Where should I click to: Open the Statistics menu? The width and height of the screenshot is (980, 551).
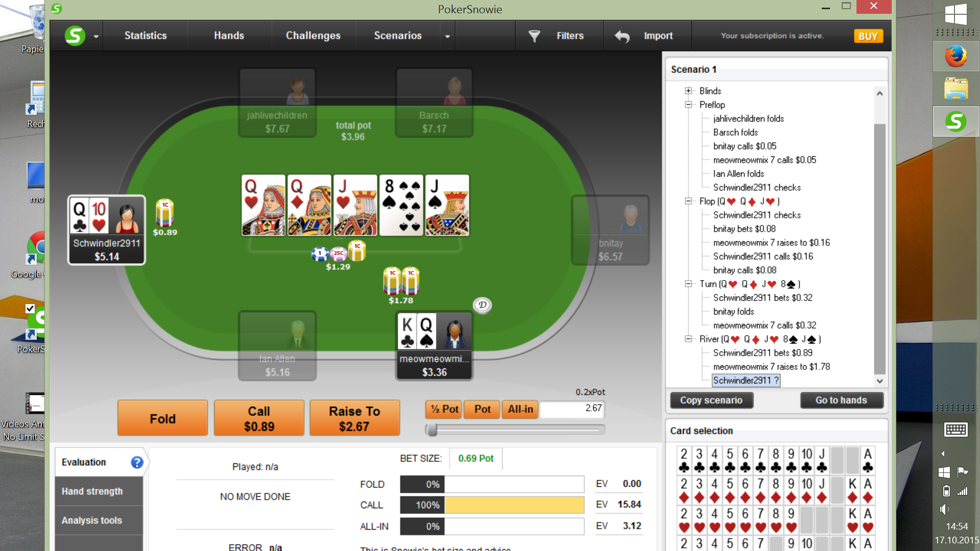(x=145, y=36)
